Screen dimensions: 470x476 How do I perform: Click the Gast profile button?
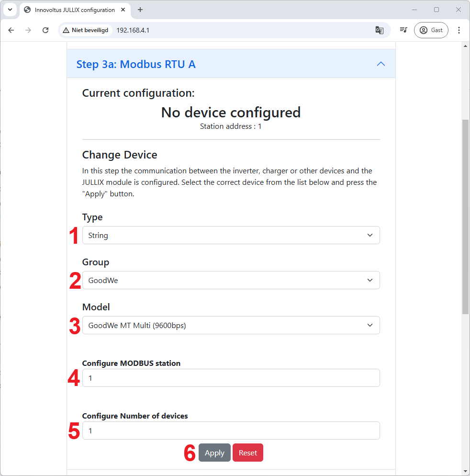431,30
